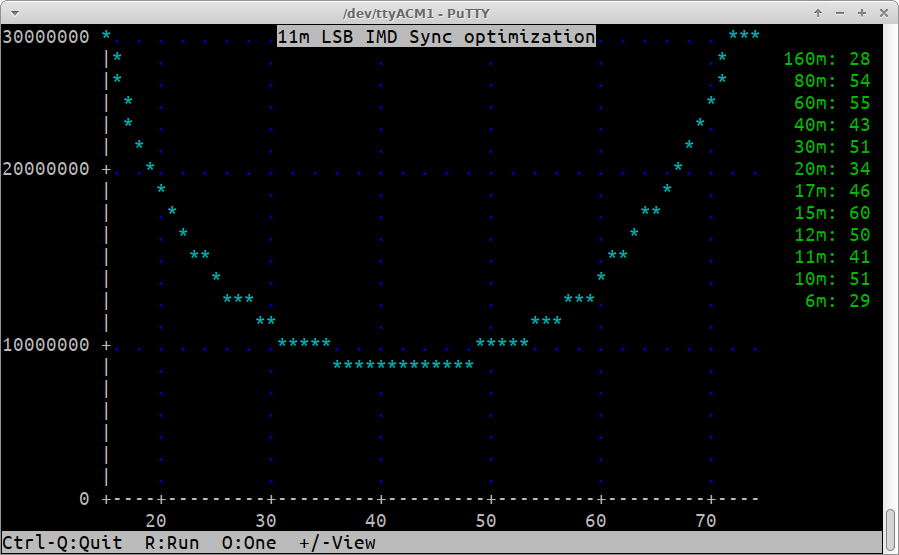Viewport: 899px width, 555px height.
Task: Click the Ctrl-Q:Quit status bar hint
Action: point(62,543)
